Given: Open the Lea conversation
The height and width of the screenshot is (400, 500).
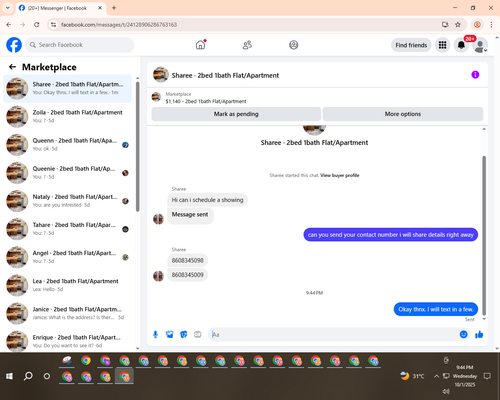Looking at the screenshot, I should click(67, 285).
